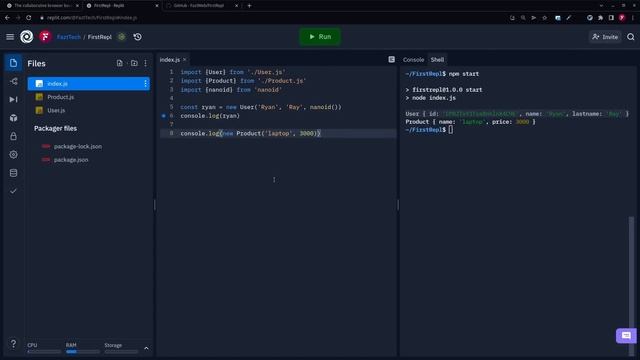
Task: Open the hamburger menu in the header
Action: 10,37
